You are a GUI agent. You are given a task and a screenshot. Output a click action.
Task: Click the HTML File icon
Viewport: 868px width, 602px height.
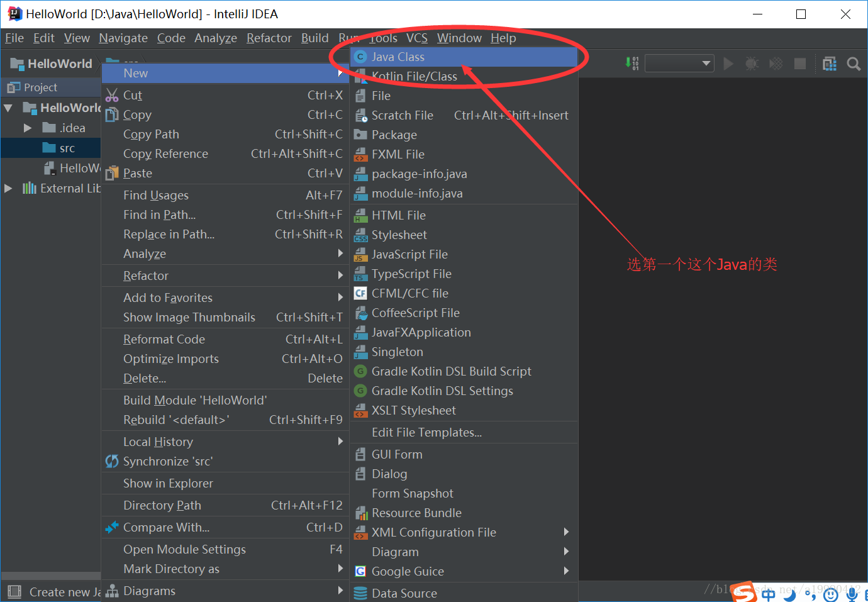click(x=360, y=215)
